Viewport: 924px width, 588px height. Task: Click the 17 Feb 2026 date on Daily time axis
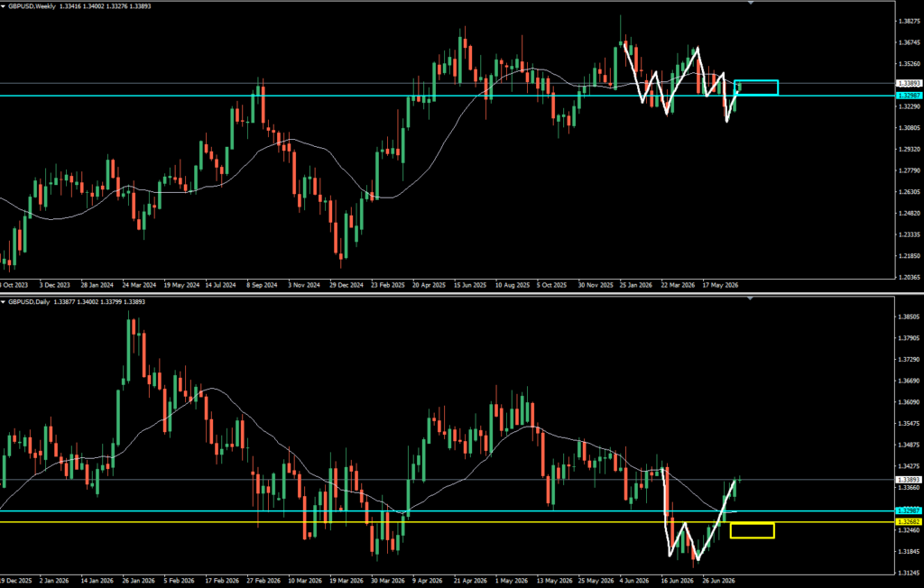click(x=222, y=581)
